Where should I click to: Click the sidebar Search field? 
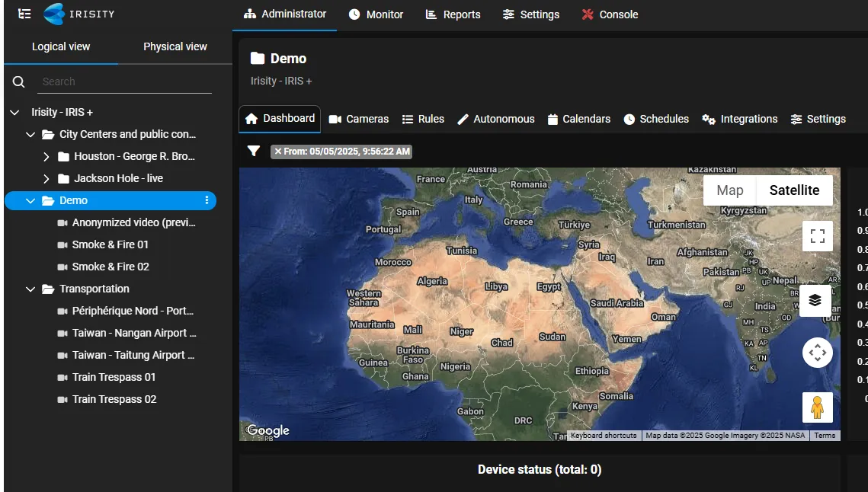click(124, 82)
